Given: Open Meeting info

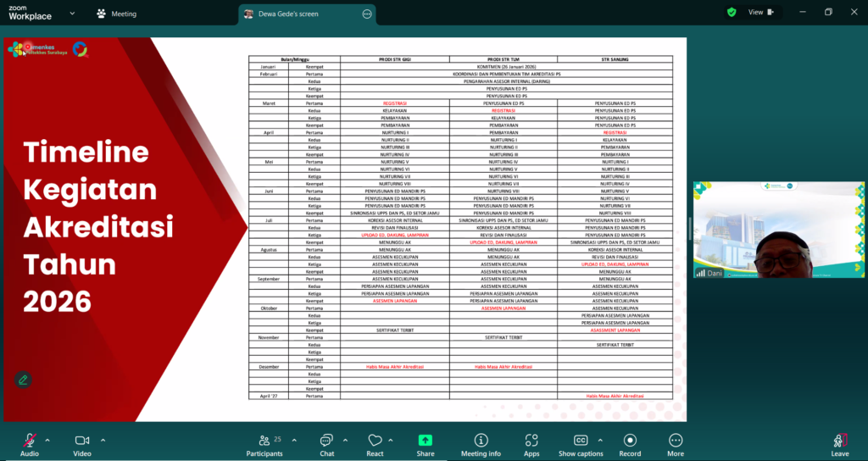Looking at the screenshot, I should 481,443.
